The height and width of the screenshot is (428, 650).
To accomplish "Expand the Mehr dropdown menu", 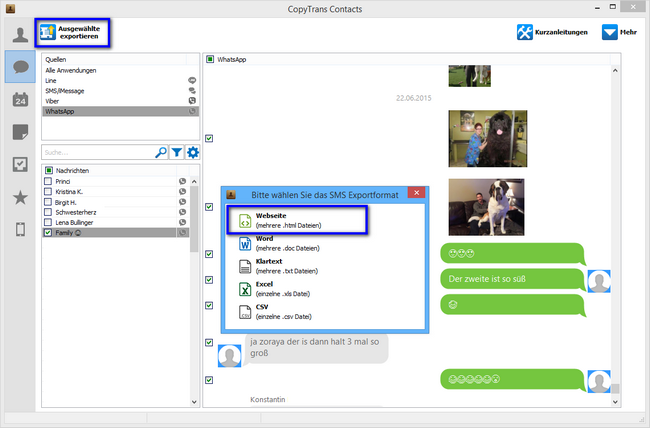I will click(x=619, y=32).
